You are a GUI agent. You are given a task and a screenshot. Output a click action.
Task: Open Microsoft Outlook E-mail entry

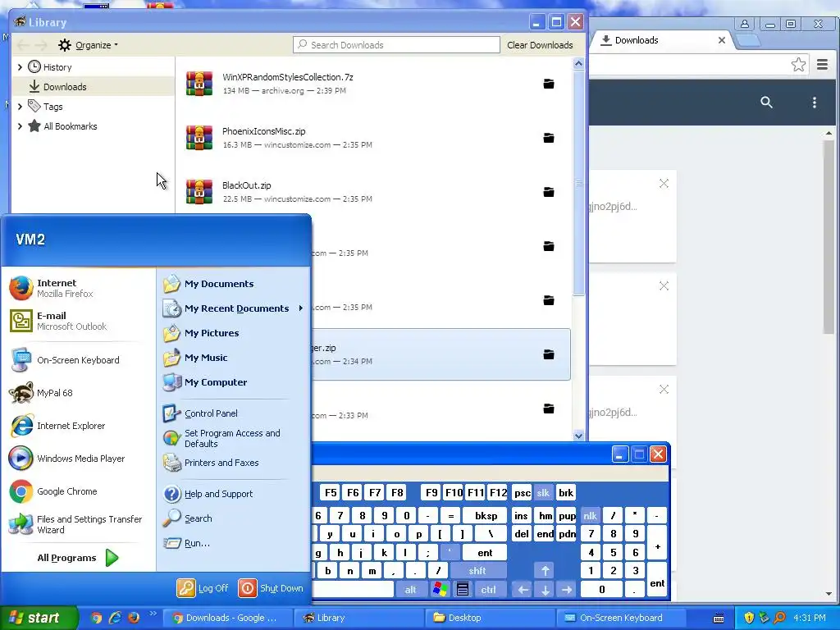click(79, 321)
